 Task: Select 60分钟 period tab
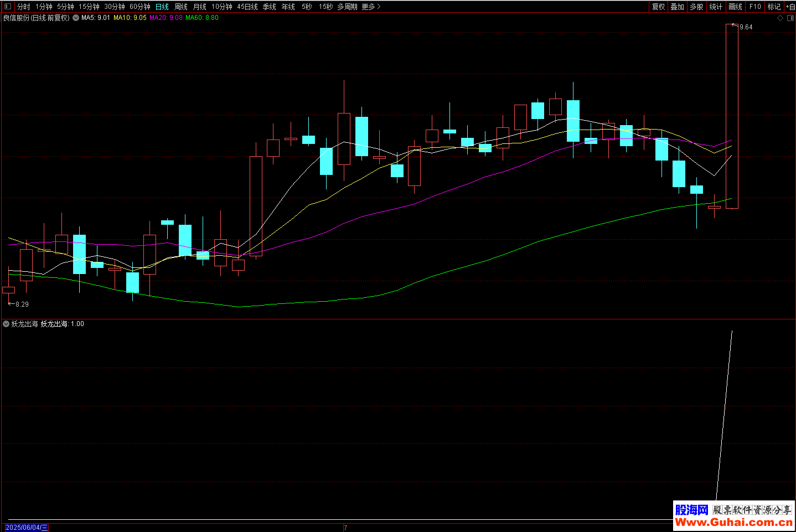pyautogui.click(x=140, y=7)
